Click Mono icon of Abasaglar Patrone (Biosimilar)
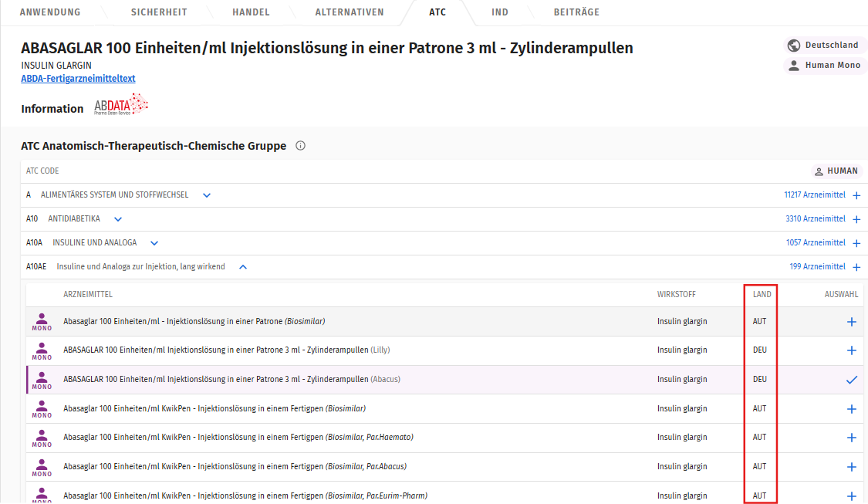 tap(42, 322)
